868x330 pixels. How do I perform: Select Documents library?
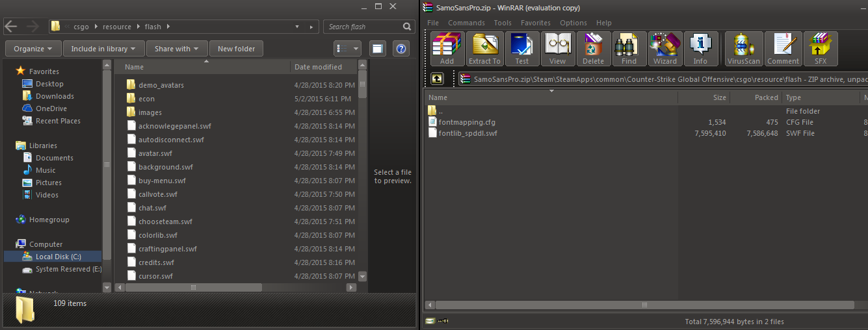click(x=55, y=158)
